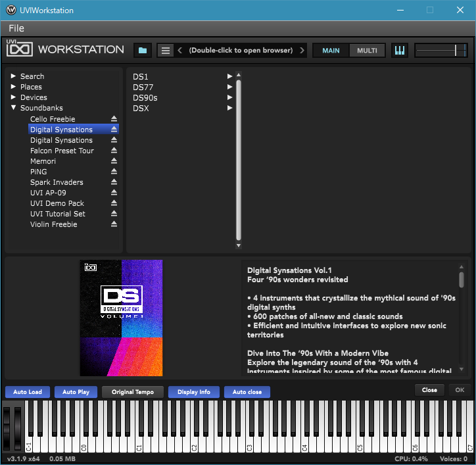Expand the DS1 folder arrow
The image size is (476, 465).
pos(229,76)
